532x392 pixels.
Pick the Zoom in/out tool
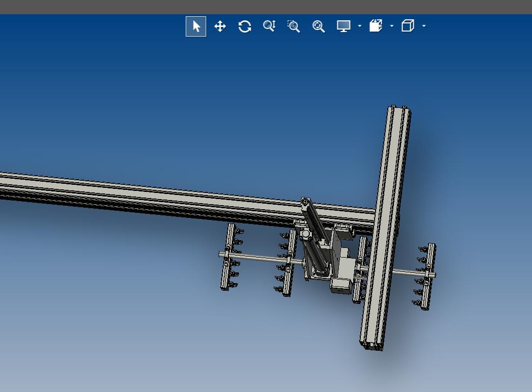point(270,26)
